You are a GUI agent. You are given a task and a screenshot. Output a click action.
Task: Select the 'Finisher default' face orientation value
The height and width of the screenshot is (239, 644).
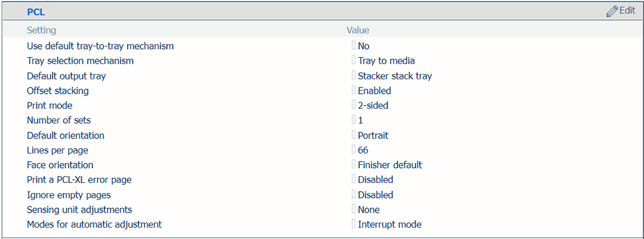pos(390,165)
